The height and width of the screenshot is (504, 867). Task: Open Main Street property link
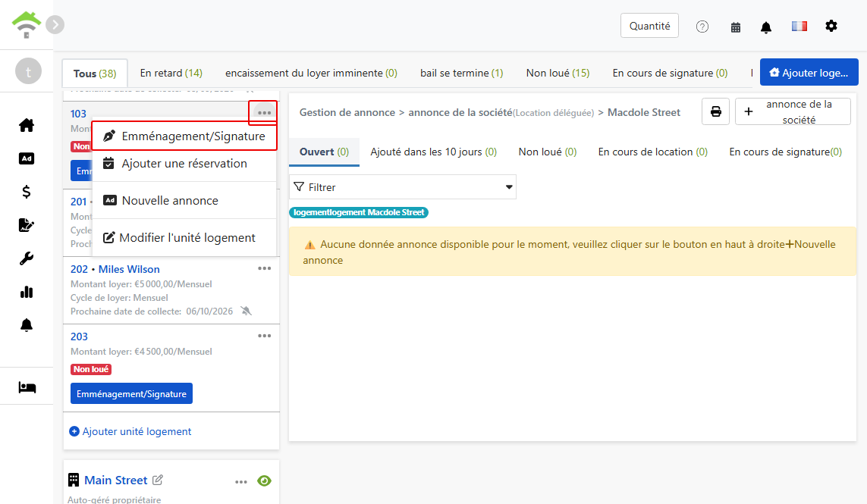point(115,481)
